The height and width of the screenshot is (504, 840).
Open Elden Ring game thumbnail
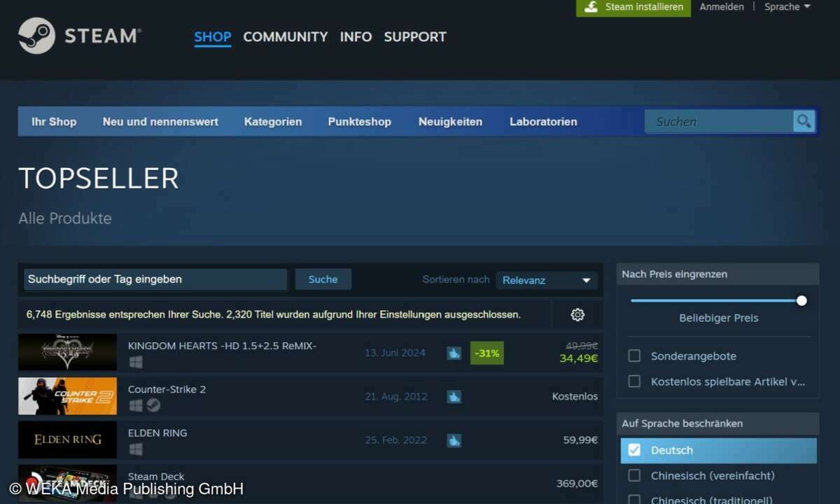click(x=67, y=440)
